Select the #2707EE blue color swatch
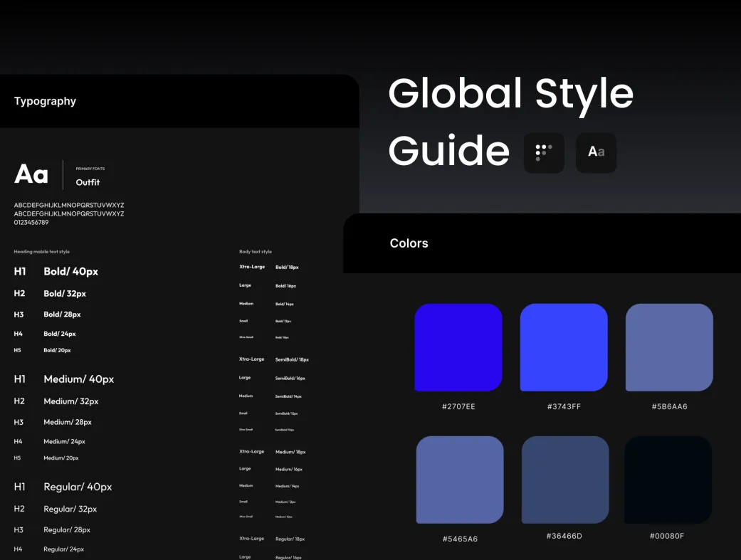This screenshot has height=560, width=741. [x=458, y=347]
